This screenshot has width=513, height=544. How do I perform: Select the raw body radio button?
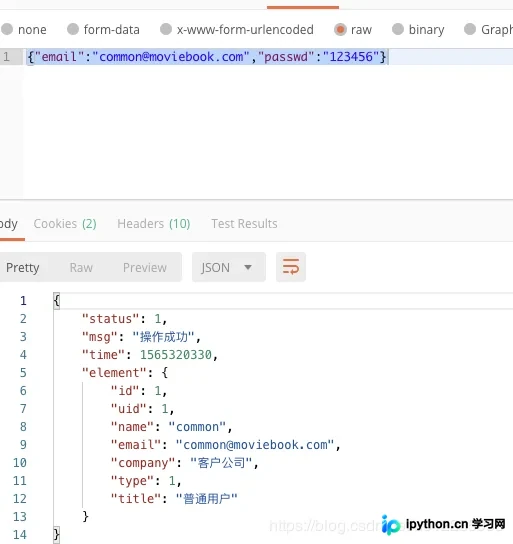coord(340,29)
